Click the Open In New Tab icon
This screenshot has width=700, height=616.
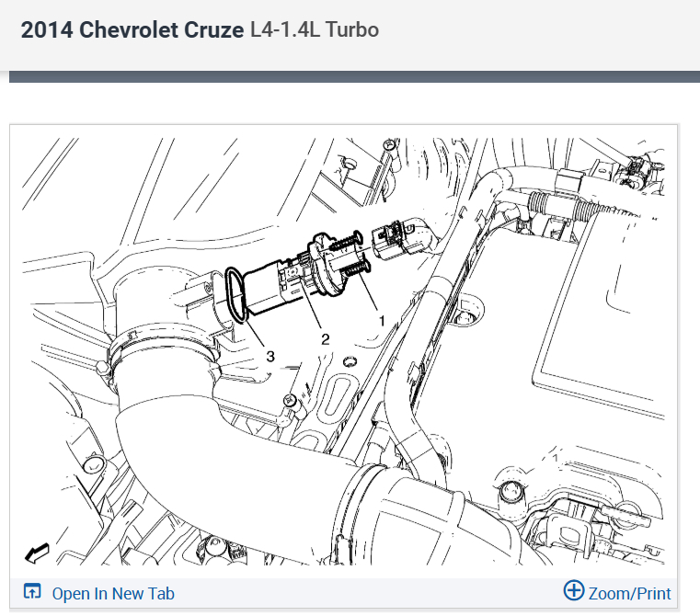tap(32, 591)
